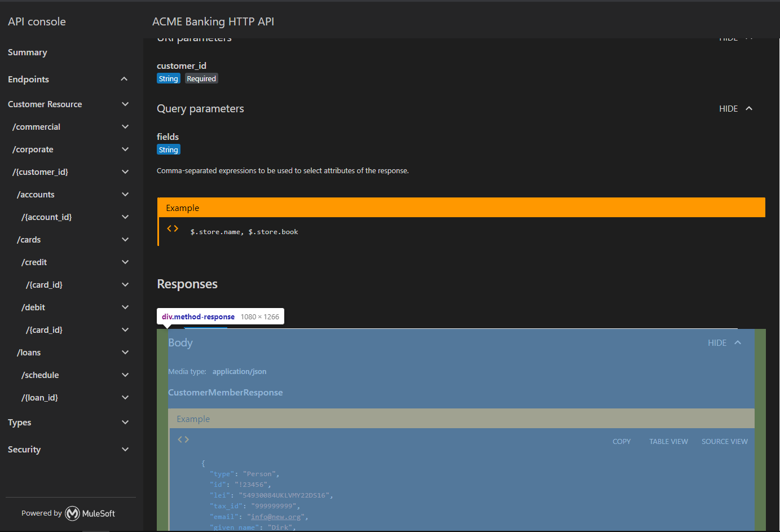Select /commercial endpoint in sidebar
Image resolution: width=780 pixels, height=532 pixels.
tap(36, 127)
